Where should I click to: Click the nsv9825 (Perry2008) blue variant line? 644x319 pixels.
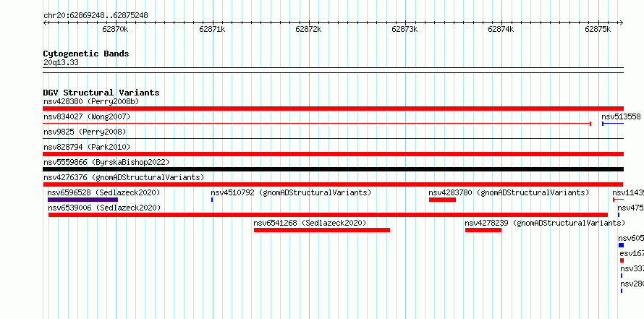pos(333,139)
